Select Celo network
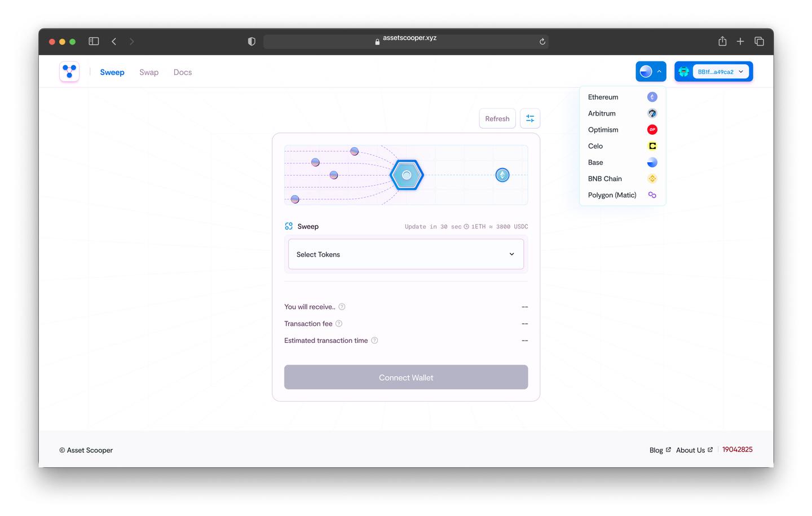The width and height of the screenshot is (812, 516). 623,146
